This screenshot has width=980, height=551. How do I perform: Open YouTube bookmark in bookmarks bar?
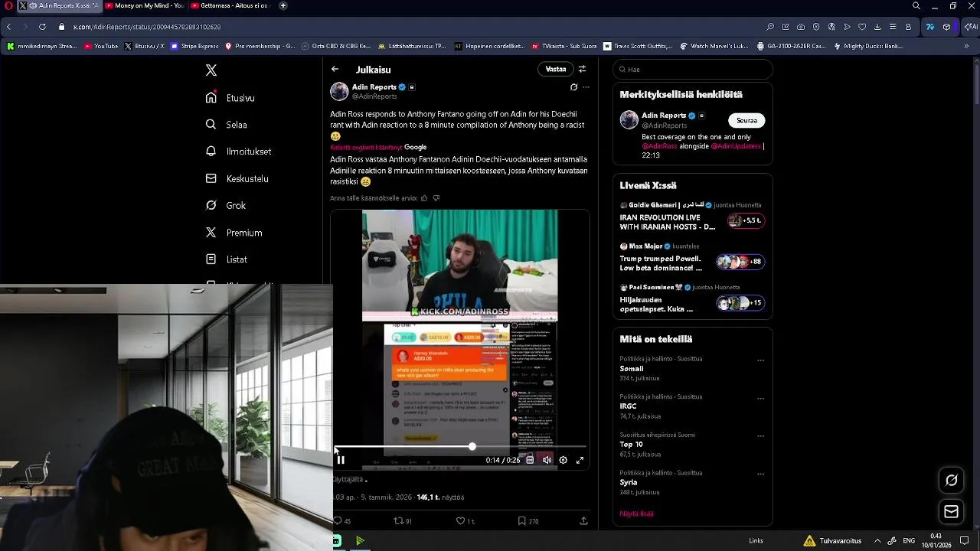pos(101,46)
